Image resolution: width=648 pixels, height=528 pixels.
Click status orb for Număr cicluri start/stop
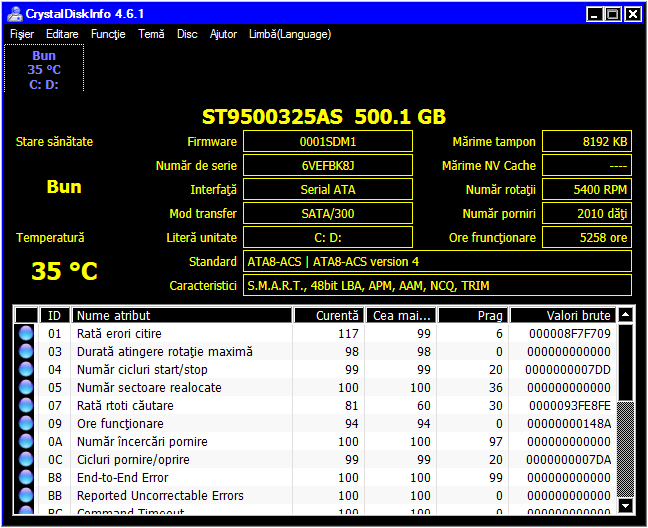tap(26, 369)
